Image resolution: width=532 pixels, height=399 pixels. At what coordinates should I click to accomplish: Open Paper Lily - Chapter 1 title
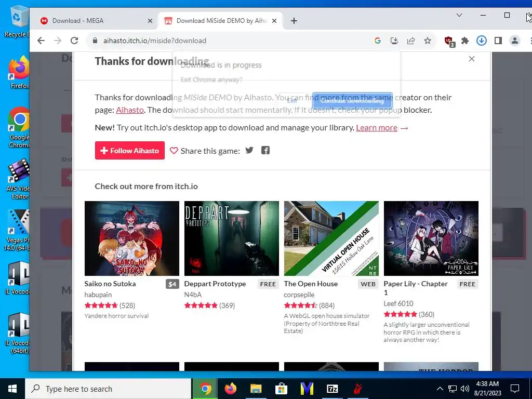click(x=416, y=288)
